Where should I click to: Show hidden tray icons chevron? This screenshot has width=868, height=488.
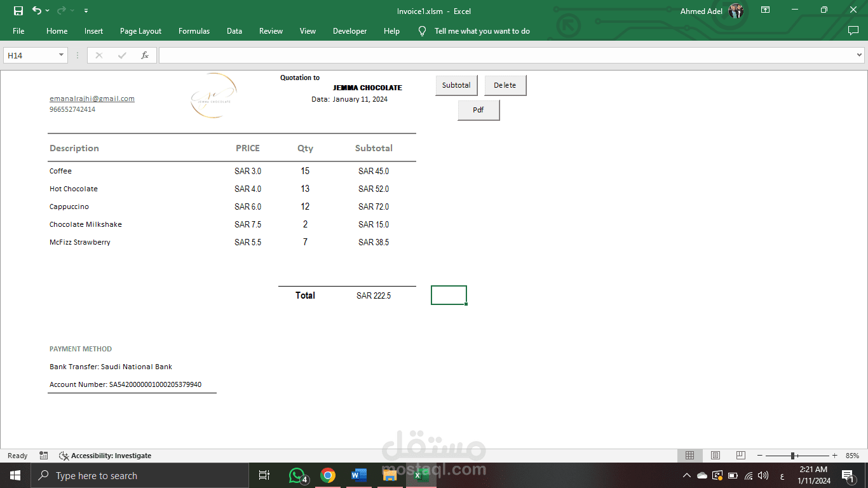pyautogui.click(x=686, y=475)
